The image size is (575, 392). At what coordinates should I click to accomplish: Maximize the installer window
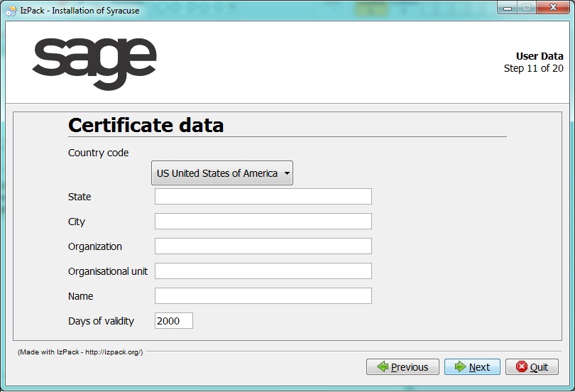coord(527,8)
